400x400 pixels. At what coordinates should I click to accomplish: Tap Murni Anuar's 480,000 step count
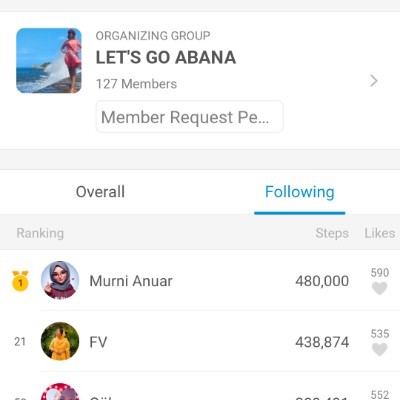tap(322, 281)
